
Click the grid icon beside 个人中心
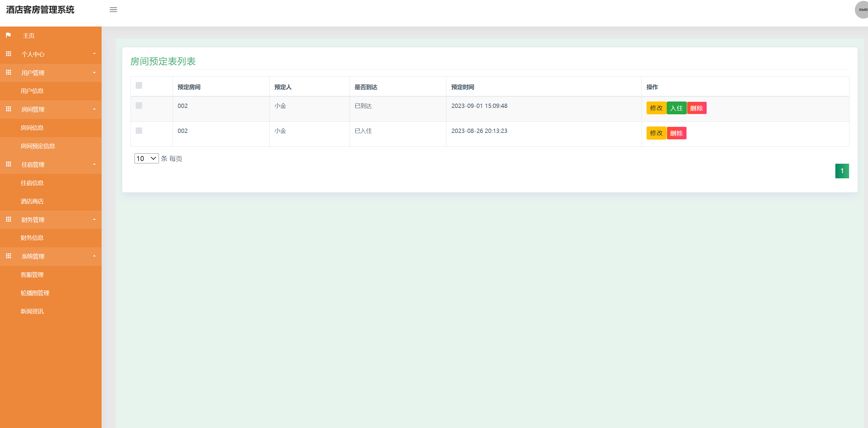9,54
